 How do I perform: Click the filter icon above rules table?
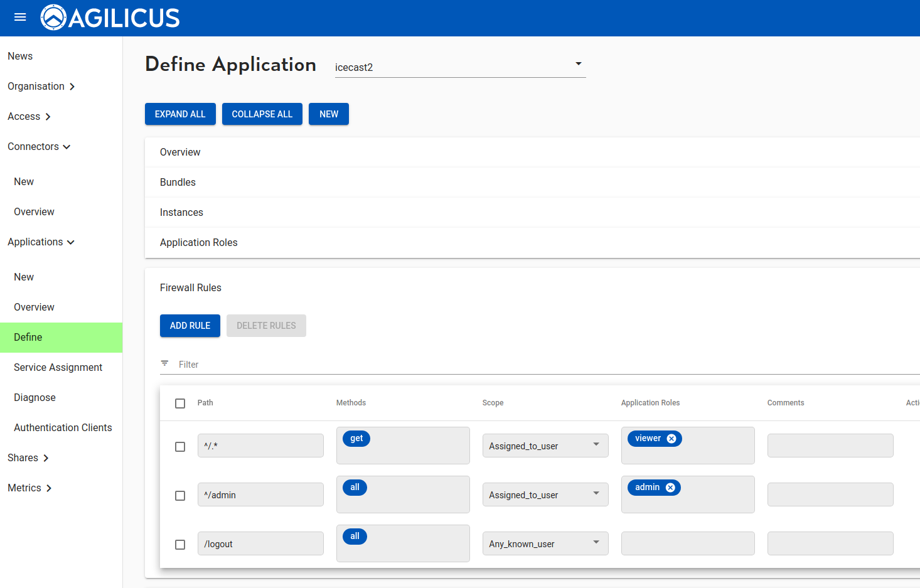tap(165, 364)
